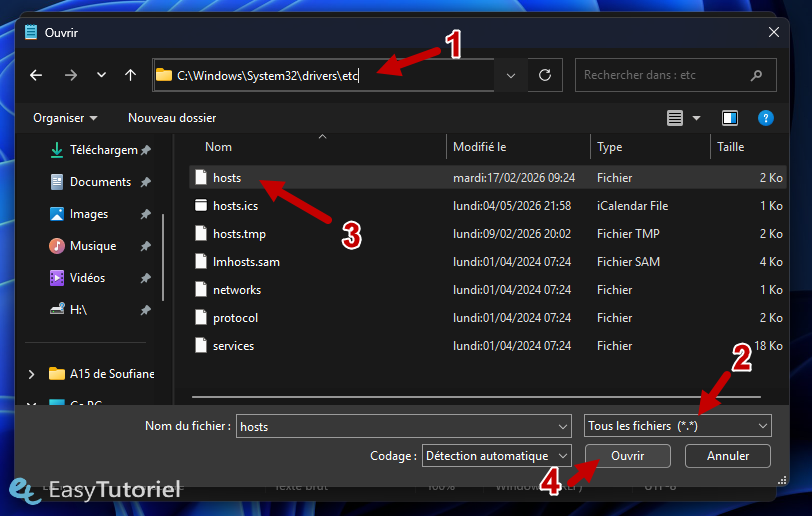Close the Ouvrir dialog

(774, 32)
